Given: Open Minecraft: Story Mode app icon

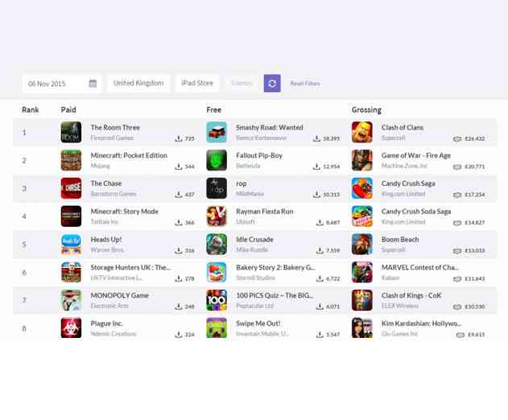Looking at the screenshot, I should [x=71, y=216].
